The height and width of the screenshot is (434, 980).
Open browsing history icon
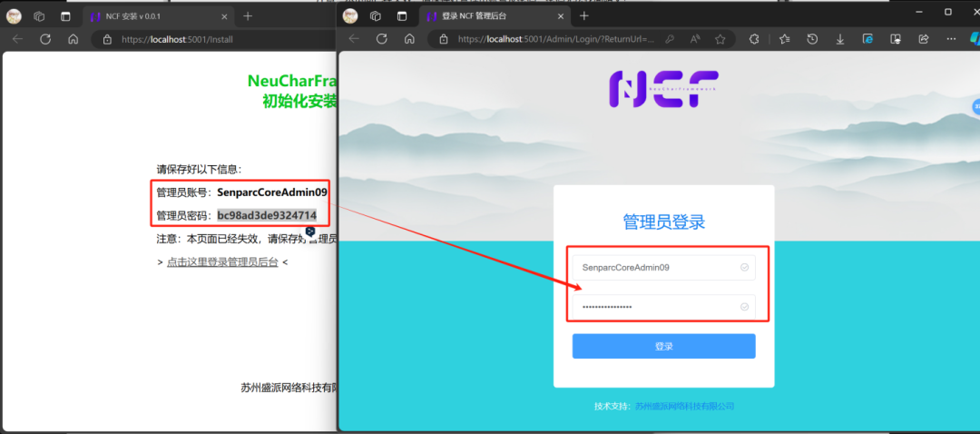(x=812, y=39)
